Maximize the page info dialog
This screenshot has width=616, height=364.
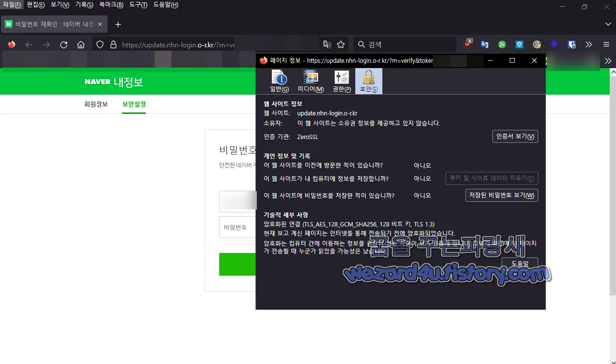pyautogui.click(x=512, y=60)
